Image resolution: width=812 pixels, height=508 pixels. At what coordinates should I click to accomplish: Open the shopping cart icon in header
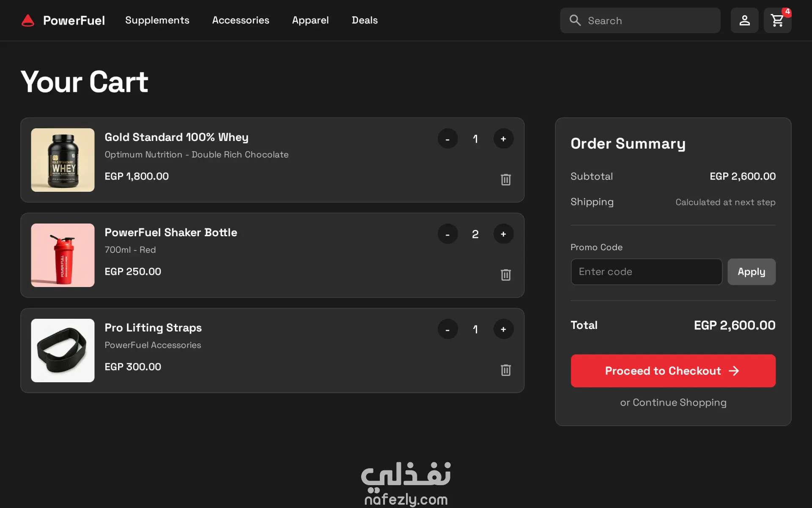(x=777, y=20)
